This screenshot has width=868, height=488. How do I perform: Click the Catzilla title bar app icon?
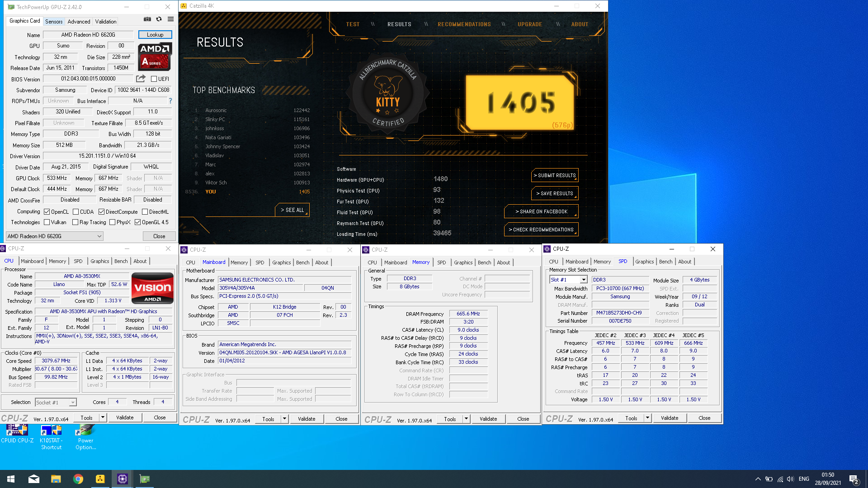click(184, 6)
